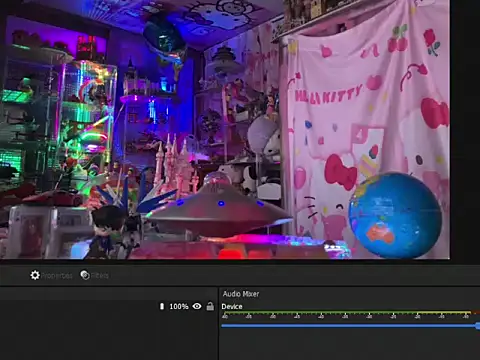The image size is (480, 360).
Task: Click the Filters text button
Action: pos(100,276)
